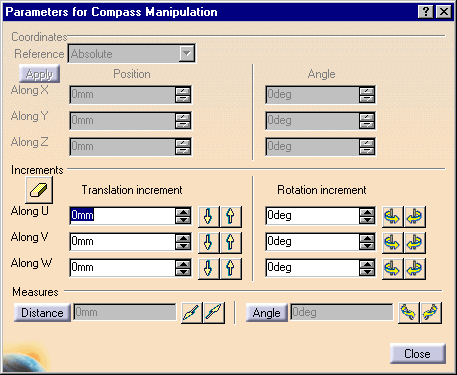
Task: Decrease Along V translation increment spinner
Action: point(183,246)
